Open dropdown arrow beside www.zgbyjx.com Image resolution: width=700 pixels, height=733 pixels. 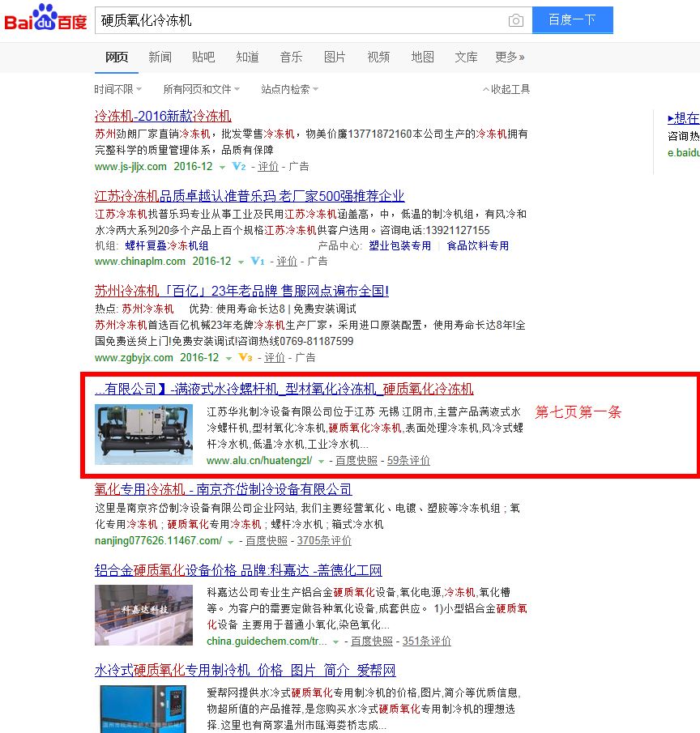point(228,359)
